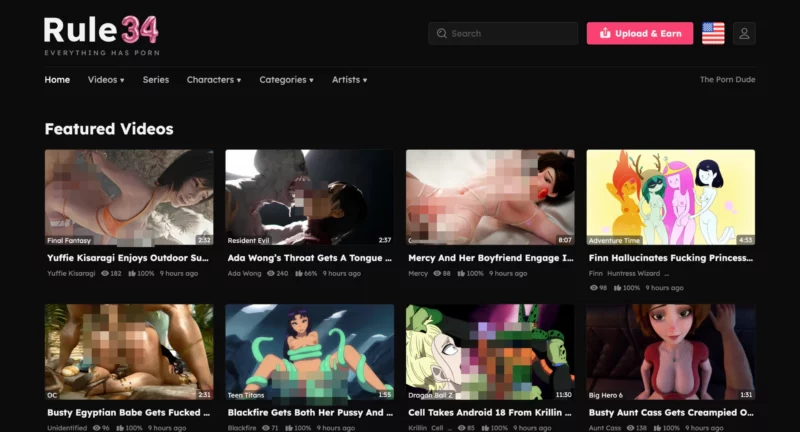This screenshot has height=432, width=800.
Task: Open the language selector US flag icon
Action: click(x=713, y=34)
